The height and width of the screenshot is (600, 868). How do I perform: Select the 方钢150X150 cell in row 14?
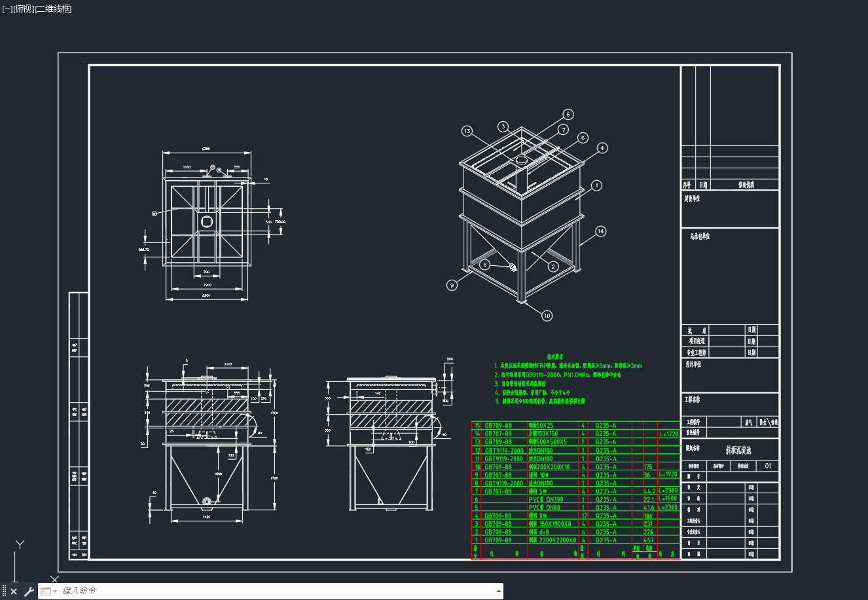click(553, 434)
